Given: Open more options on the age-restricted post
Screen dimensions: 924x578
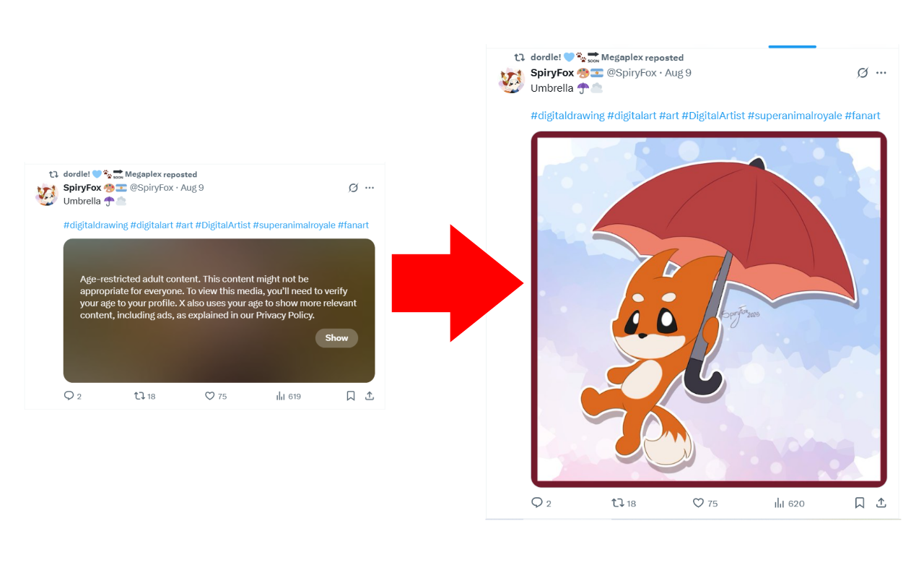Looking at the screenshot, I should 370,188.
